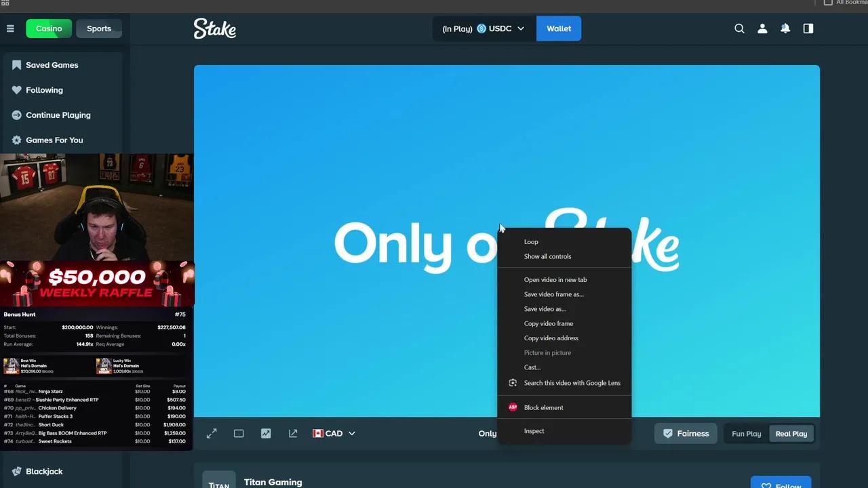Image resolution: width=868 pixels, height=488 pixels.
Task: Open live stats chart icon
Action: tap(266, 433)
